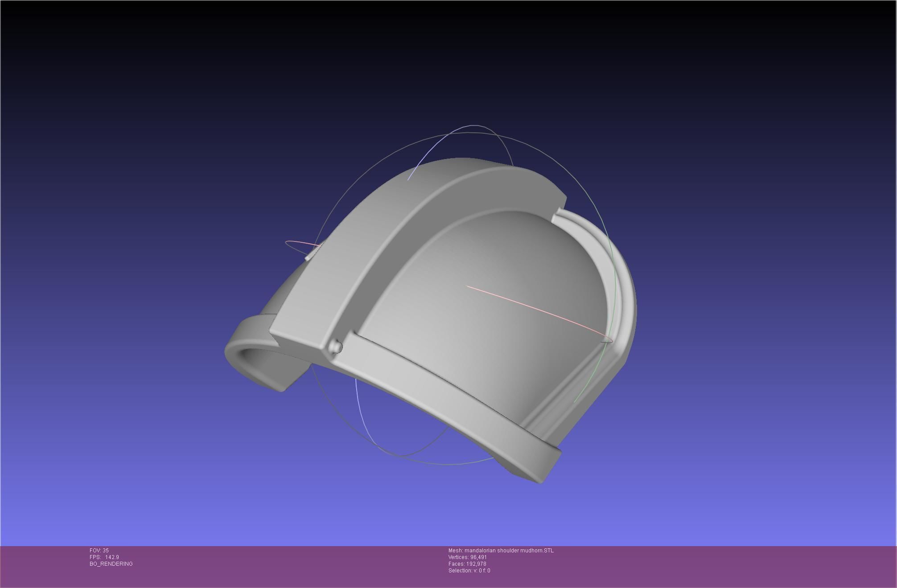This screenshot has height=588, width=897.
Task: Click the small rivet on the model
Action: (336, 347)
